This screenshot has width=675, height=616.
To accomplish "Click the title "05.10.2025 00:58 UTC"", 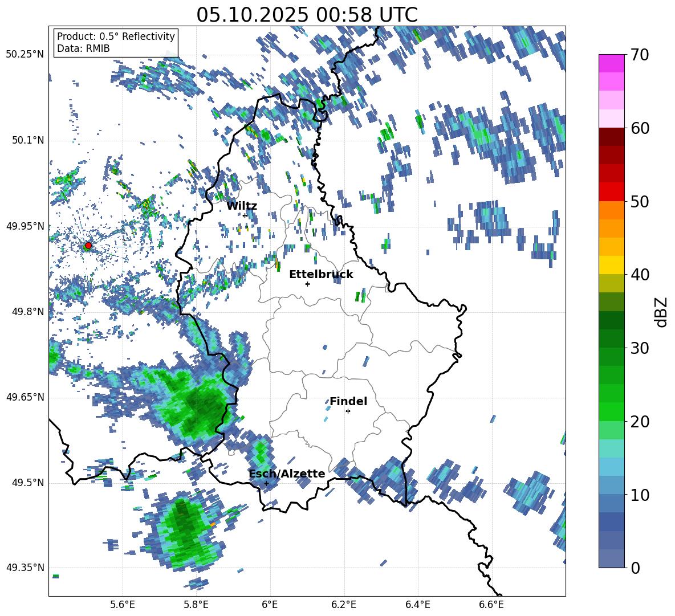I will coord(307,15).
